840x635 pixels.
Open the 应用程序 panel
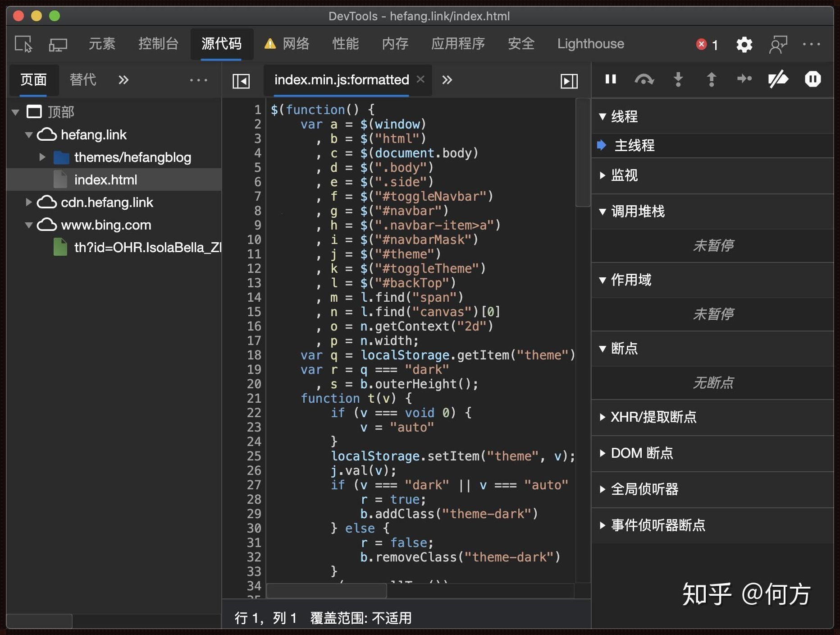(458, 44)
